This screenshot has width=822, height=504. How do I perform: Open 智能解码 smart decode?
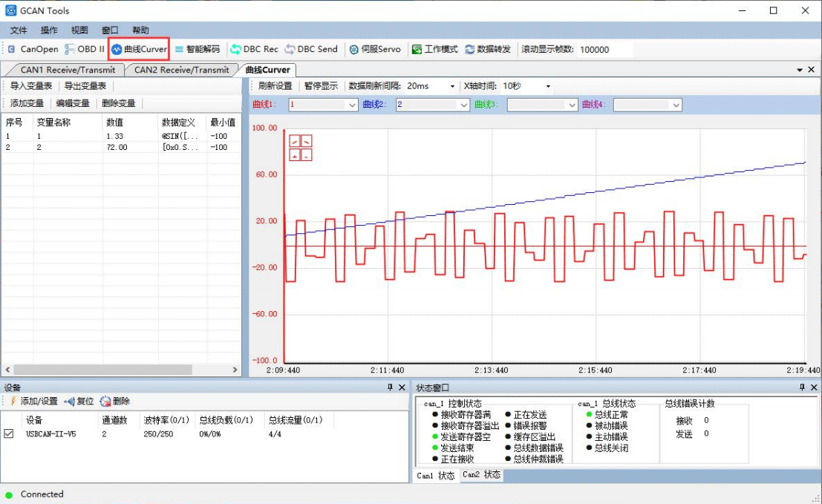pyautogui.click(x=197, y=49)
